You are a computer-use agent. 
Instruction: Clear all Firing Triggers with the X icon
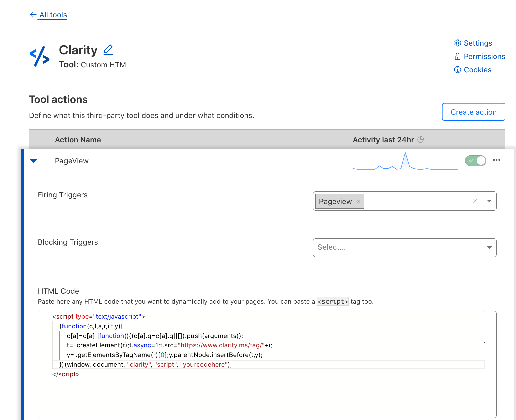pyautogui.click(x=475, y=201)
